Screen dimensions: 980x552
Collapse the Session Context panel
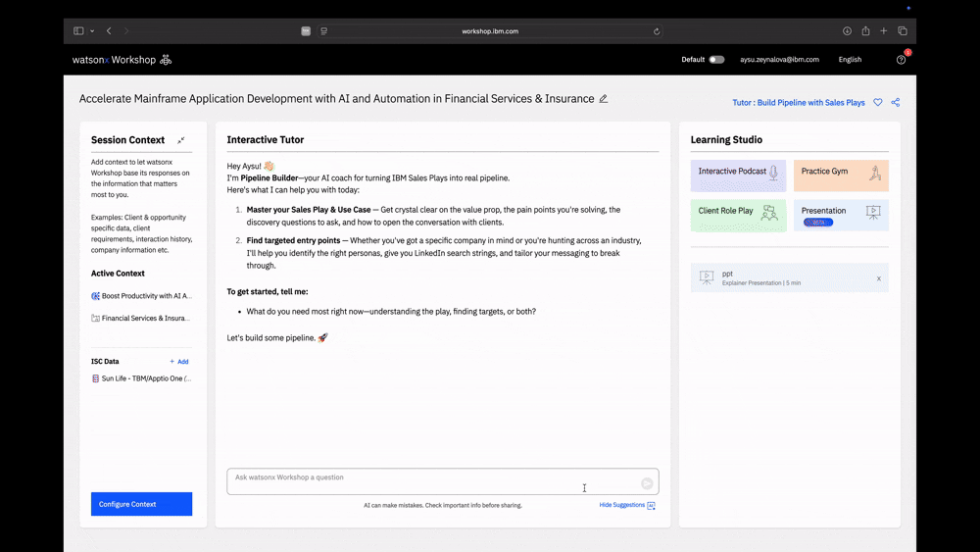point(180,140)
